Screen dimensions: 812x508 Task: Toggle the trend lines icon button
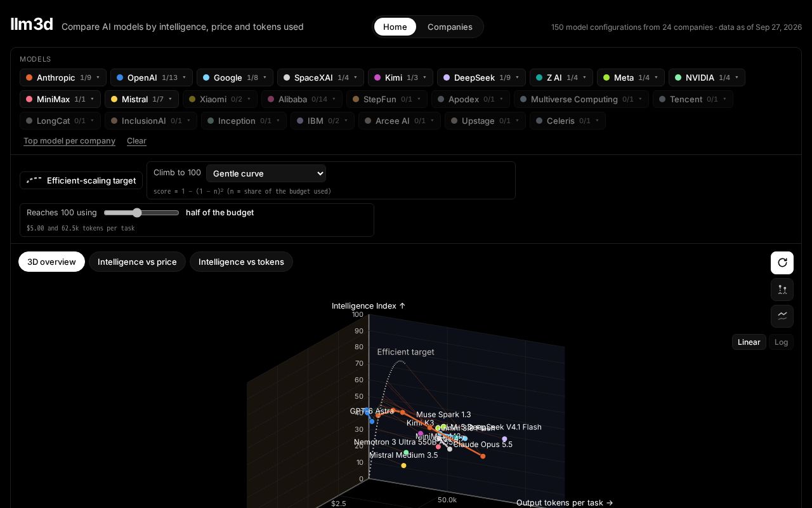782,316
